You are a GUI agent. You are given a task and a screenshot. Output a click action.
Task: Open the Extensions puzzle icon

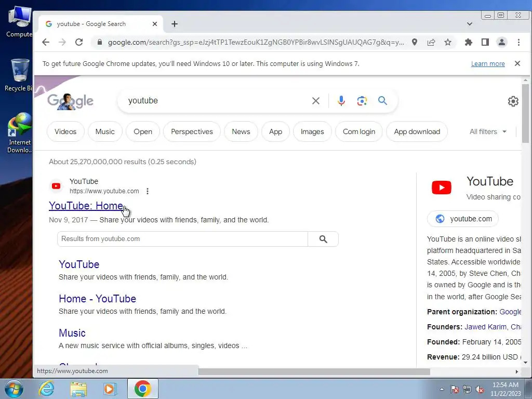pyautogui.click(x=469, y=42)
